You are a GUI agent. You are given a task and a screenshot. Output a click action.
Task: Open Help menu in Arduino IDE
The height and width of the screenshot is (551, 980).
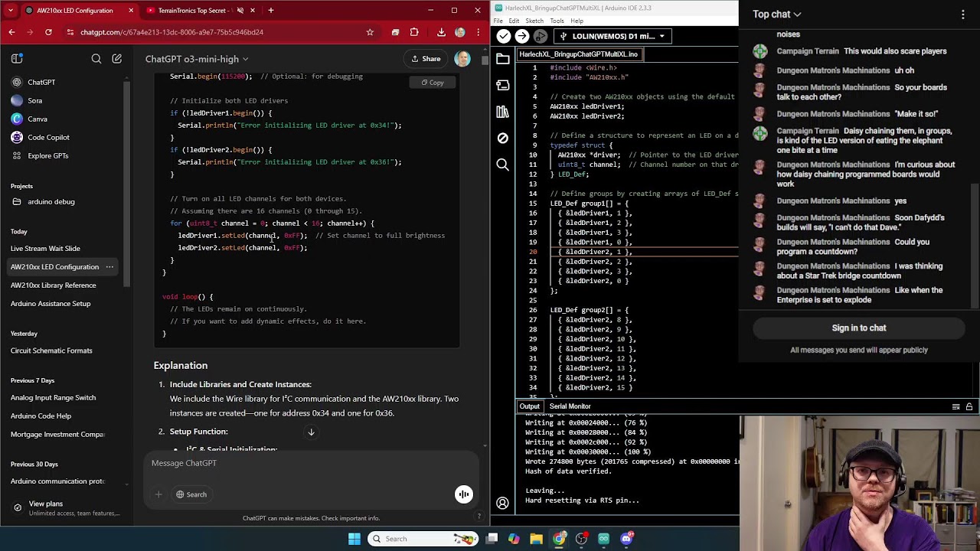coord(577,21)
